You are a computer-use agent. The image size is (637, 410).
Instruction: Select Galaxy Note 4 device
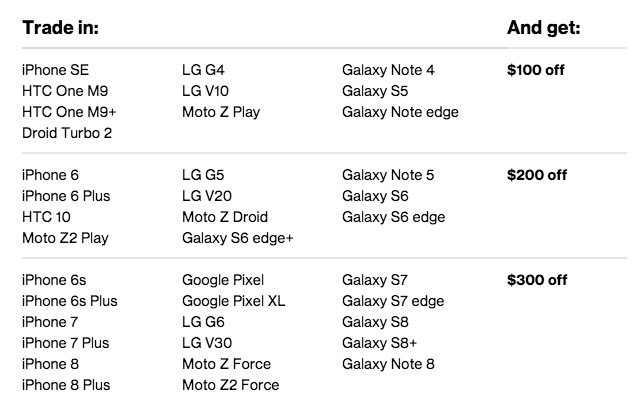(388, 70)
